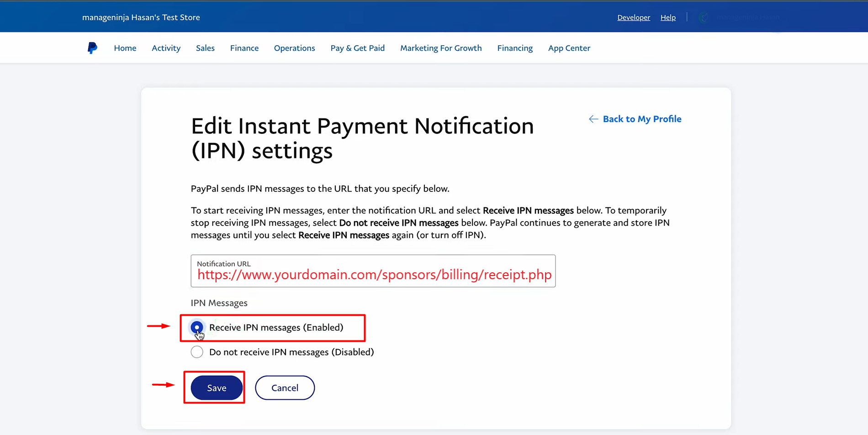This screenshot has height=435, width=868.
Task: Open Marketing For Growth menu
Action: pyautogui.click(x=441, y=48)
